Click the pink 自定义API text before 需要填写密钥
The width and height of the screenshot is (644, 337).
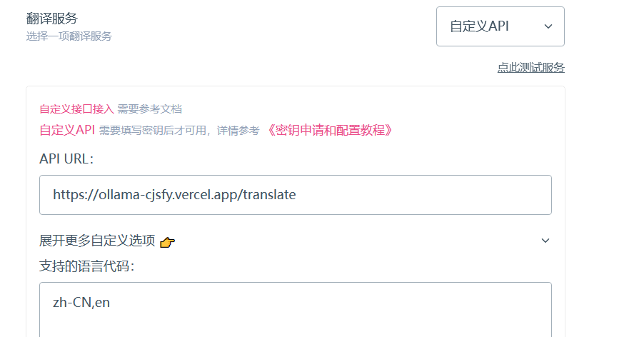tap(67, 130)
